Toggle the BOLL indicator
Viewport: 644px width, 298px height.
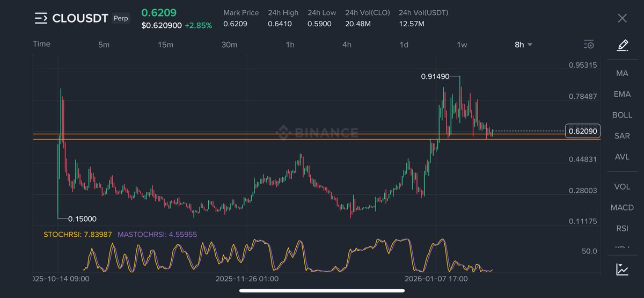click(x=622, y=115)
